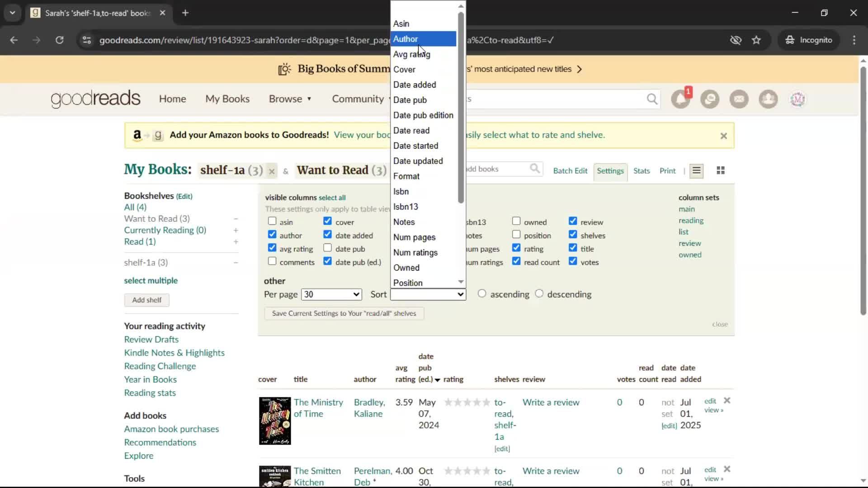This screenshot has height=488, width=868.
Task: Click Save Current Settings button
Action: pyautogui.click(x=344, y=313)
